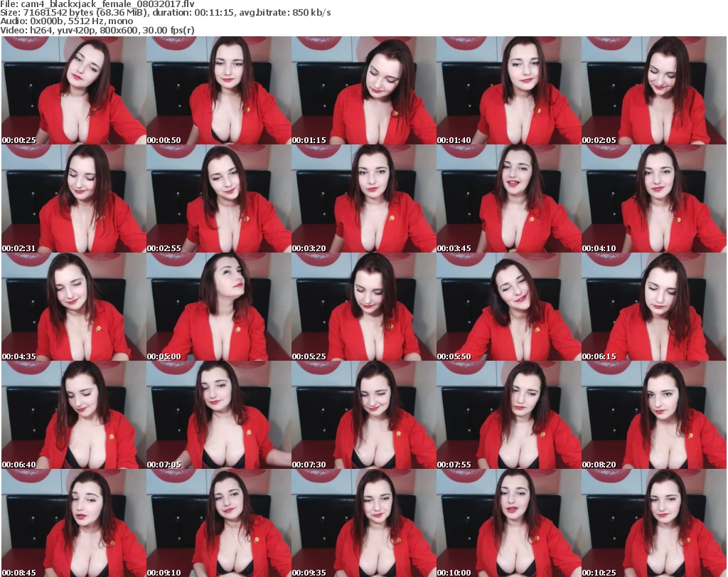Open the frame at 00:02:55
This screenshot has width=728, height=577.
(x=219, y=198)
